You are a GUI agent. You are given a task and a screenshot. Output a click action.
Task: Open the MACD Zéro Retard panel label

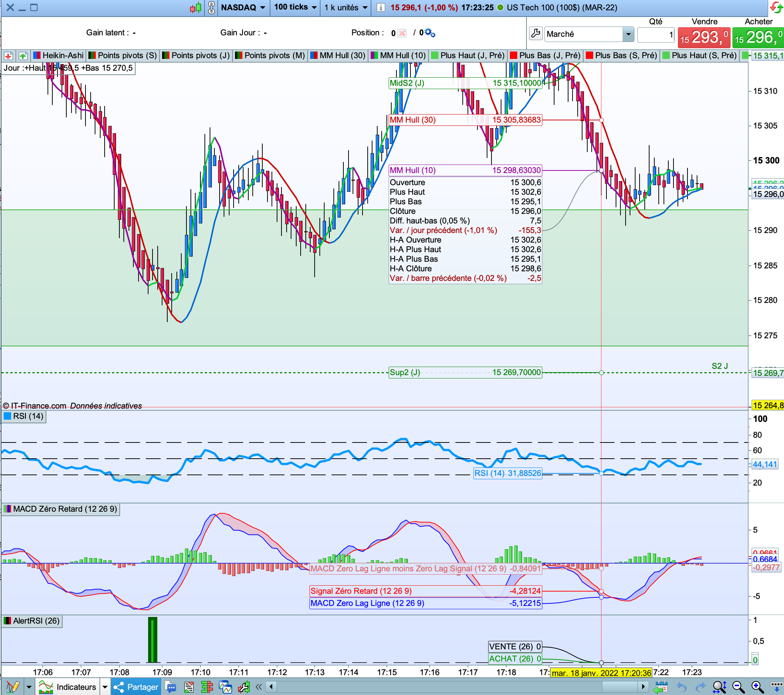(x=61, y=509)
